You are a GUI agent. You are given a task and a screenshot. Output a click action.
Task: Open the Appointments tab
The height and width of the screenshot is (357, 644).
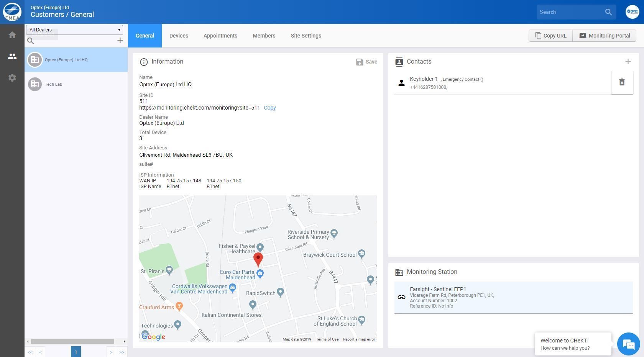pyautogui.click(x=220, y=36)
